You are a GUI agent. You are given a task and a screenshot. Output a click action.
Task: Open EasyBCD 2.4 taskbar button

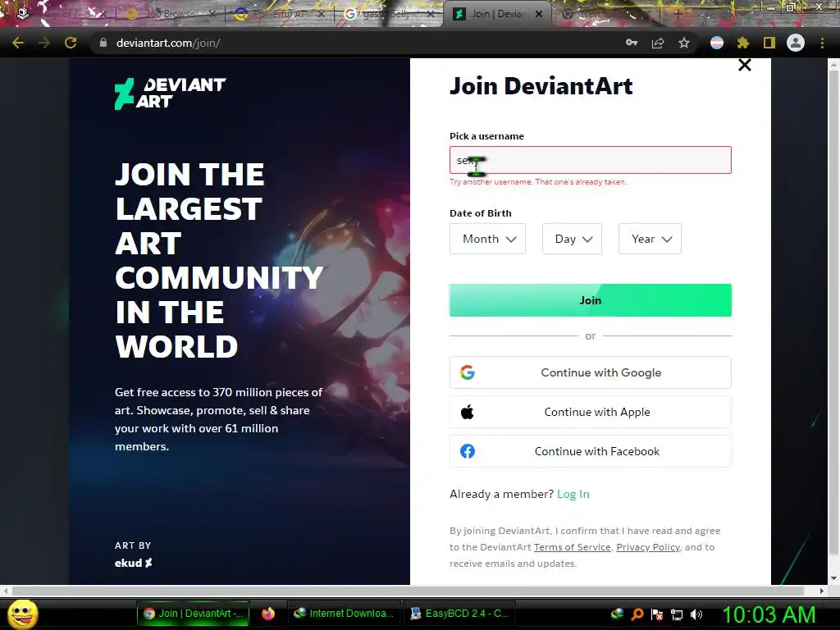pyautogui.click(x=459, y=614)
